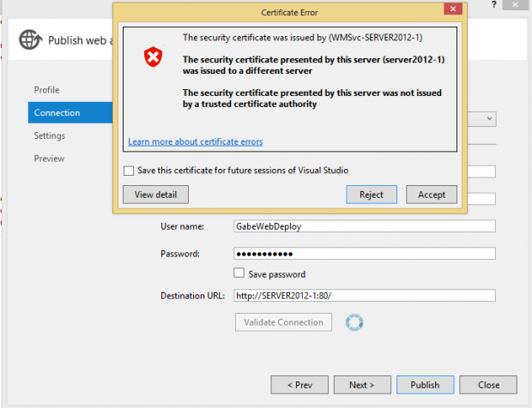Focus the Password field

[x=365, y=254]
